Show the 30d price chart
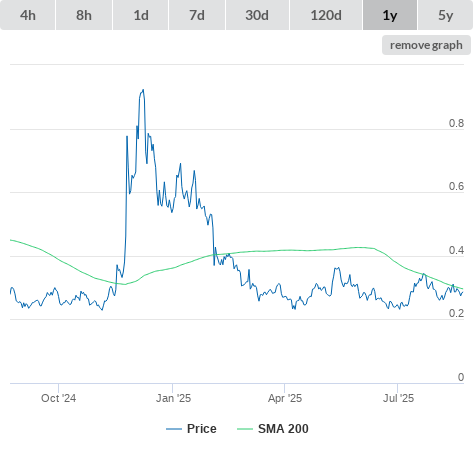The image size is (474, 455). [x=257, y=15]
